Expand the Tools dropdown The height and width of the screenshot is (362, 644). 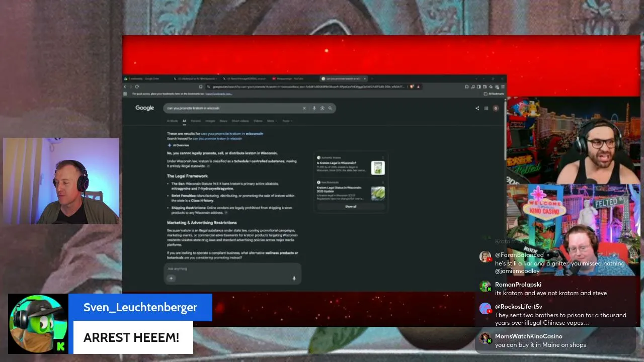click(286, 121)
